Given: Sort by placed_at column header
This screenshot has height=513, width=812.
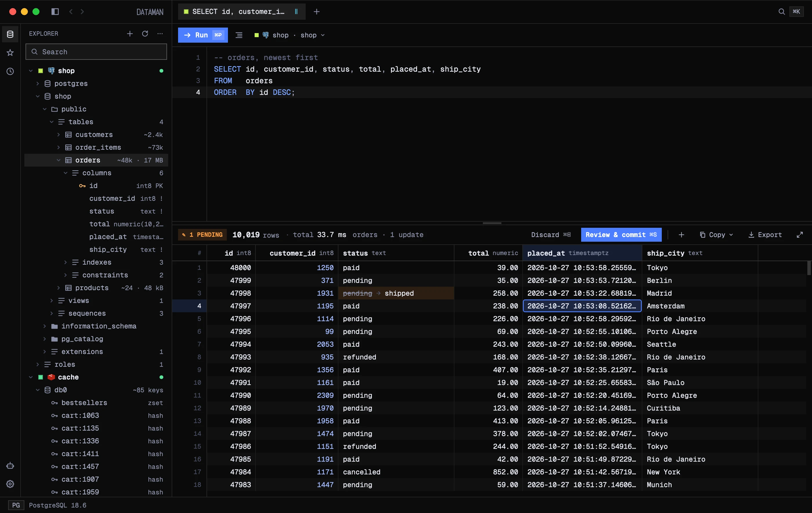Looking at the screenshot, I should click(582, 253).
